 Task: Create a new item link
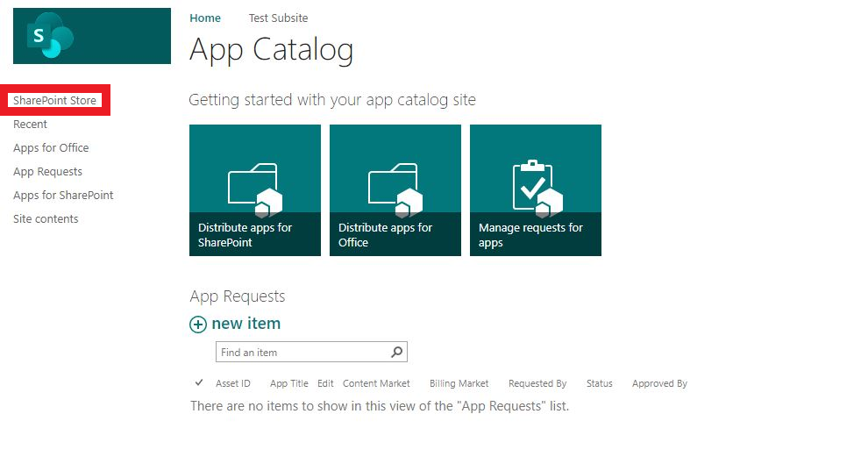(245, 324)
